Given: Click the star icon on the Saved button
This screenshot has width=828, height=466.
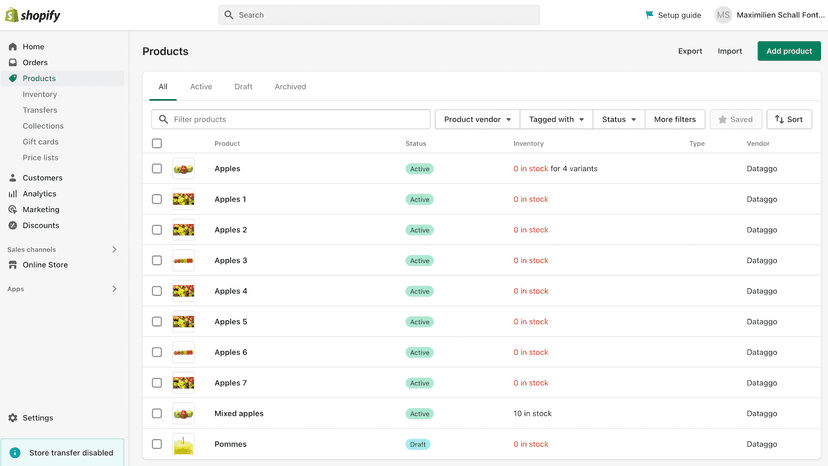Looking at the screenshot, I should (722, 119).
